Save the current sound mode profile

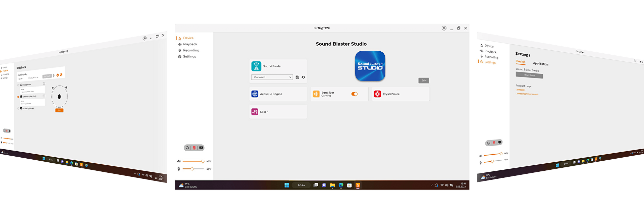pos(297,77)
